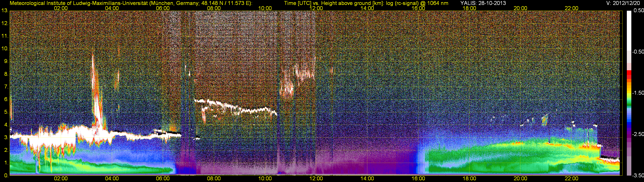The width and height of the screenshot is (644, 182).
Task: Click the 22:00 tick on top time axis
Action: 571,8
